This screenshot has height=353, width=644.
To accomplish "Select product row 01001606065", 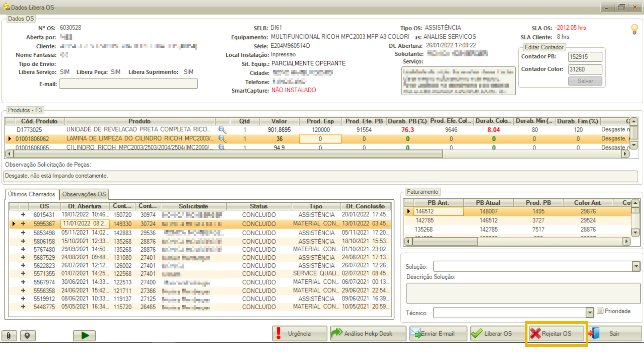I will coord(317,147).
